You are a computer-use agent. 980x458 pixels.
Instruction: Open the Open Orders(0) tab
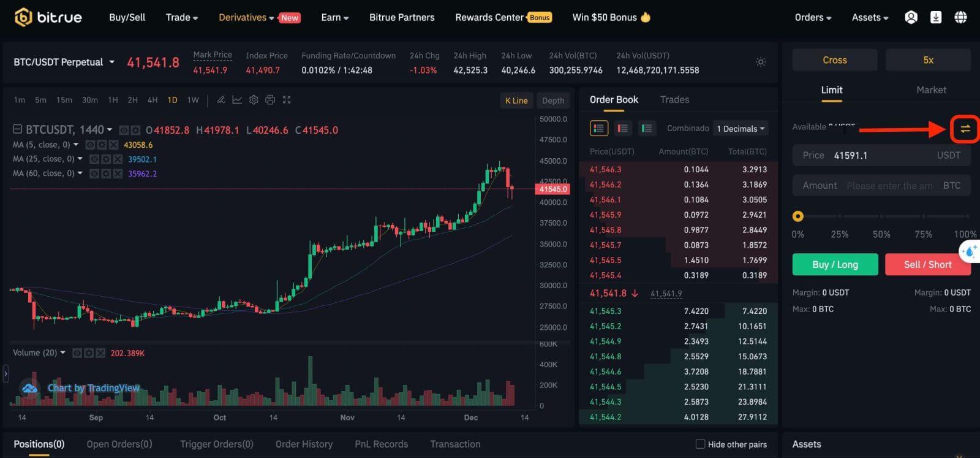tap(119, 444)
